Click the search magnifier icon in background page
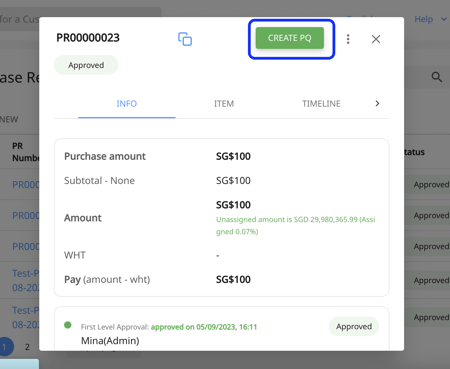450x369 pixels. click(x=437, y=77)
